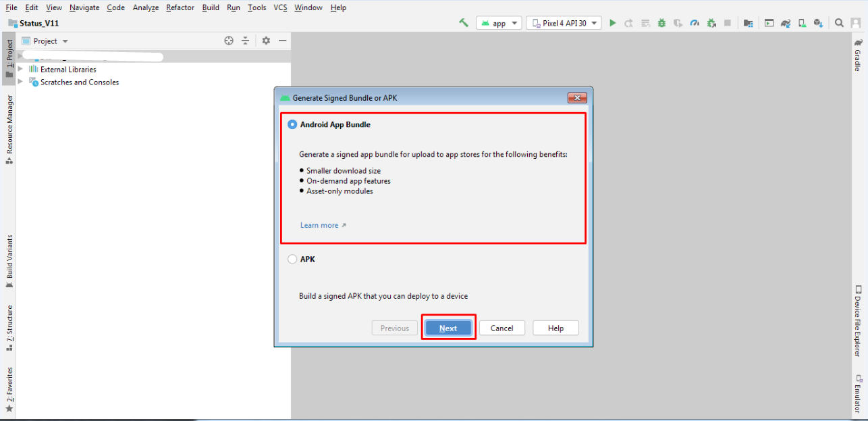The width and height of the screenshot is (868, 421).
Task: Open the Resource Manager side tab
Action: click(9, 129)
